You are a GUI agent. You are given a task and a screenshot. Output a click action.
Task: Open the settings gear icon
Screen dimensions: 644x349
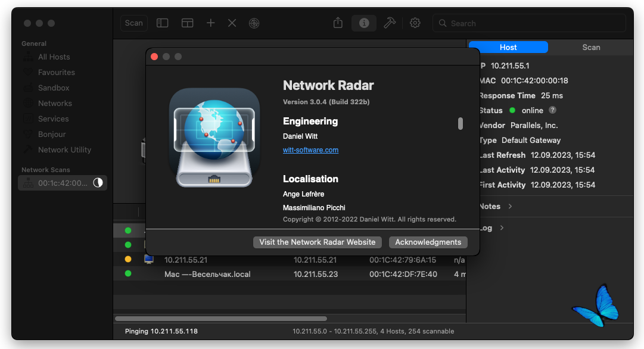pos(415,23)
